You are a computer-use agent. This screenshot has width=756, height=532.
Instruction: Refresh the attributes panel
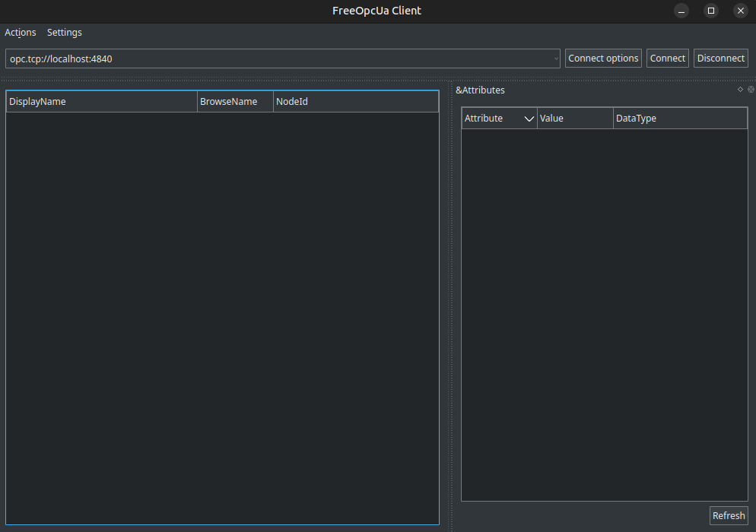point(729,515)
